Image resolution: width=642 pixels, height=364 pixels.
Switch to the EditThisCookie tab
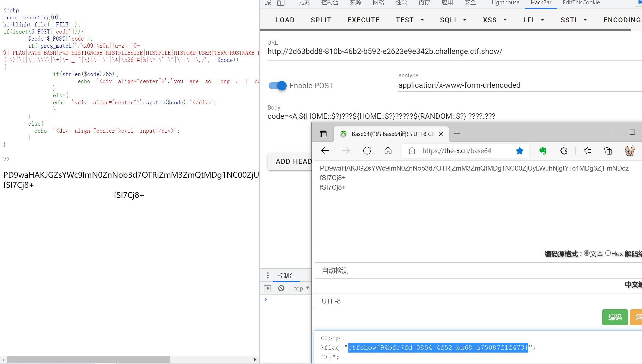(581, 3)
